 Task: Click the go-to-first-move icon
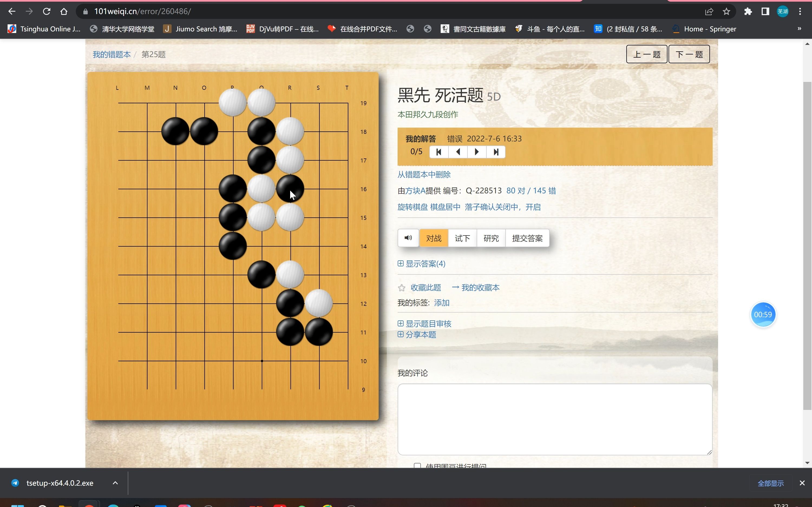[439, 152]
